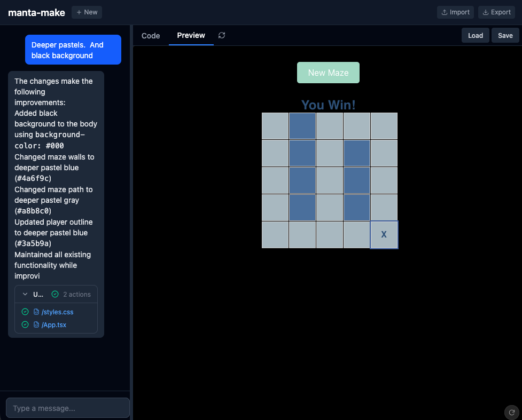The height and width of the screenshot is (420, 522).
Task: Click the file icon next to /styles.css
Action: (36, 312)
